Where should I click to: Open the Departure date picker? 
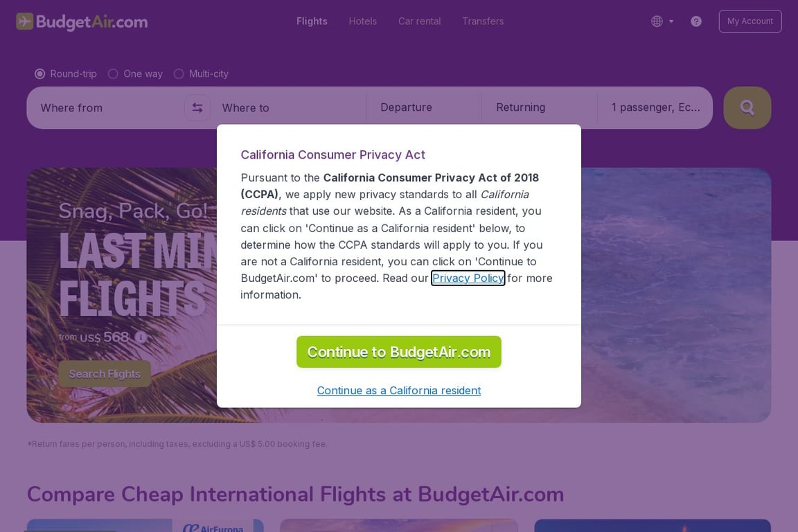click(423, 107)
